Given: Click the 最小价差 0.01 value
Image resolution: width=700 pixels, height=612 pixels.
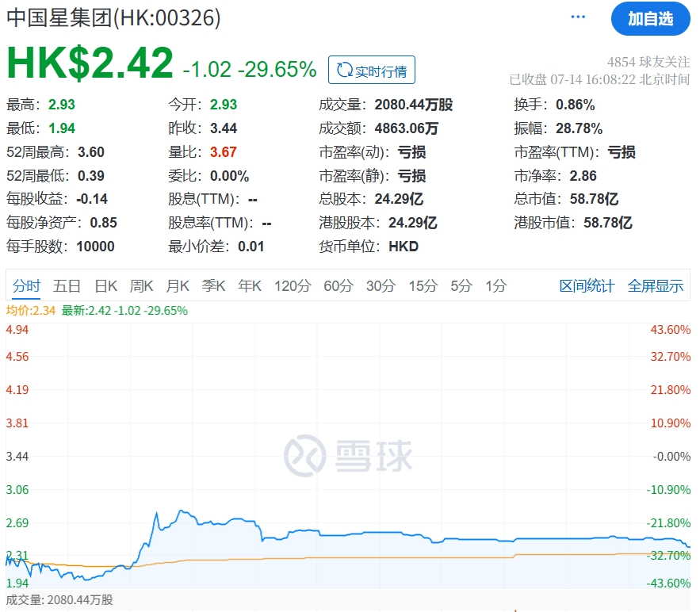Looking at the screenshot, I should point(251,246).
